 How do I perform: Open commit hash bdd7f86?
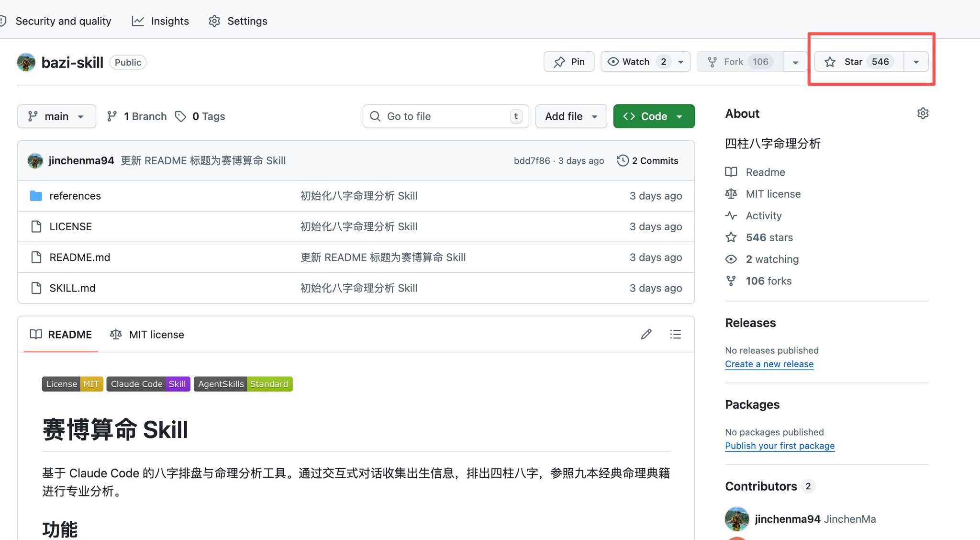tap(532, 161)
